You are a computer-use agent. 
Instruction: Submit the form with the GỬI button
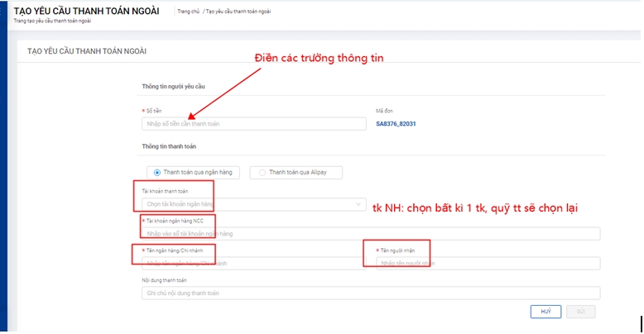tap(580, 312)
